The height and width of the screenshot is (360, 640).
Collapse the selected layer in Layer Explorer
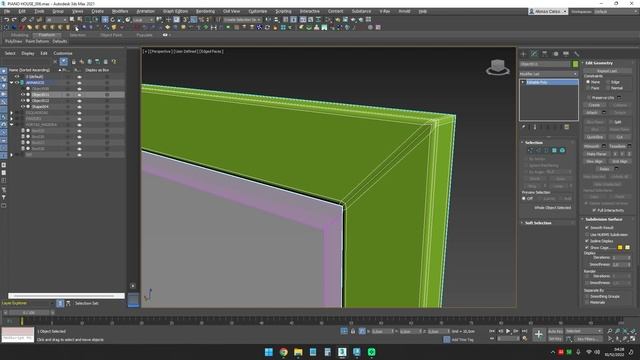coord(11,82)
